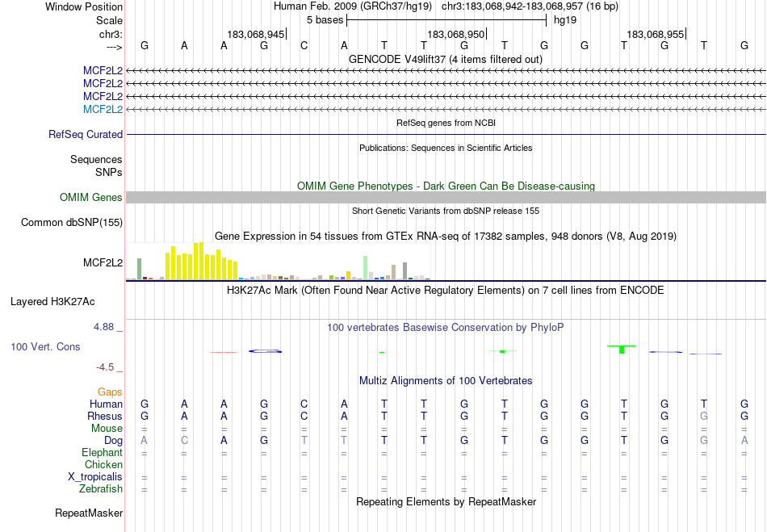This screenshot has width=767, height=532.
Task: Click the Mouse alignment row label
Action: (107, 429)
